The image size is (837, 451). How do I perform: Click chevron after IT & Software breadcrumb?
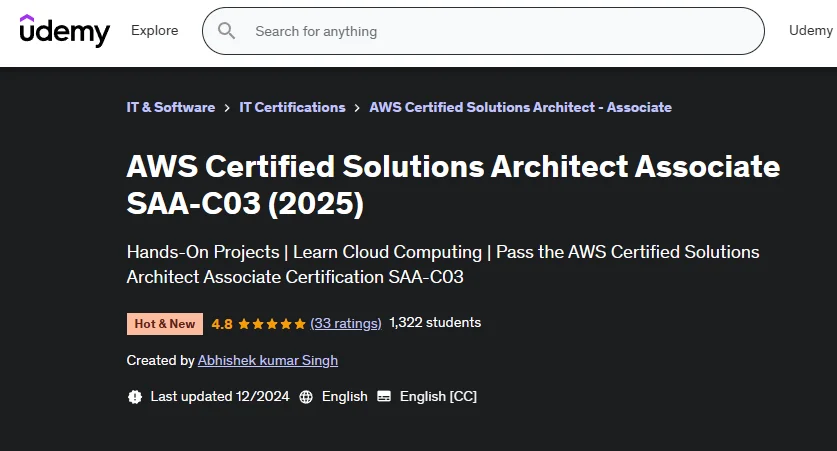coord(227,108)
